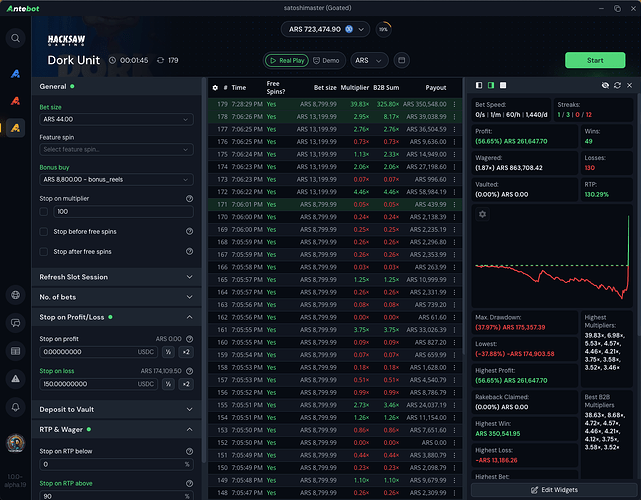Tick the Stop on multiplier checkbox
641x500 pixels.
click(43, 212)
